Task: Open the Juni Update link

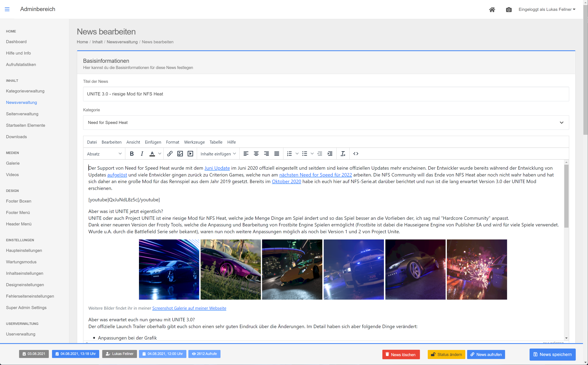Action: (217, 168)
